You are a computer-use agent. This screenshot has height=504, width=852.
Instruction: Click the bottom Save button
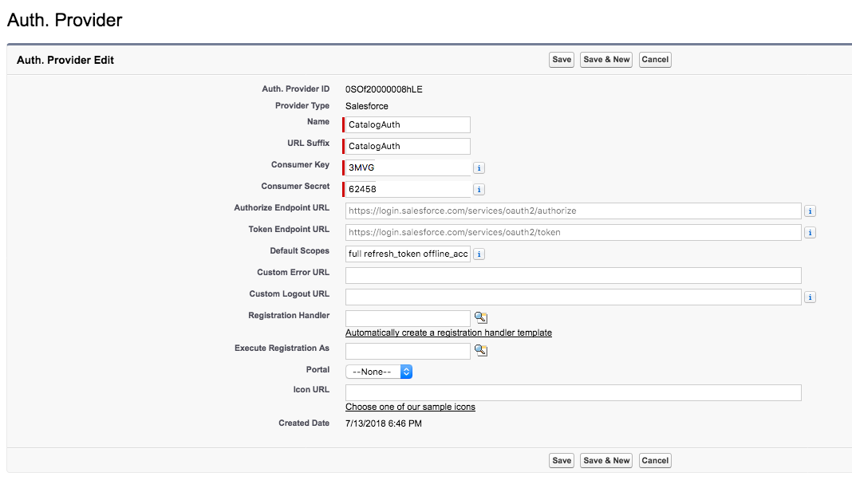[x=562, y=461]
